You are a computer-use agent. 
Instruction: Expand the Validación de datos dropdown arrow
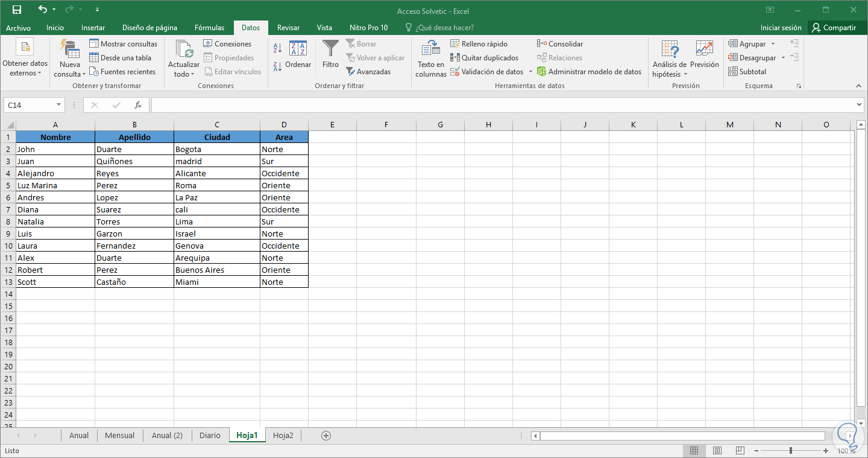click(x=530, y=72)
